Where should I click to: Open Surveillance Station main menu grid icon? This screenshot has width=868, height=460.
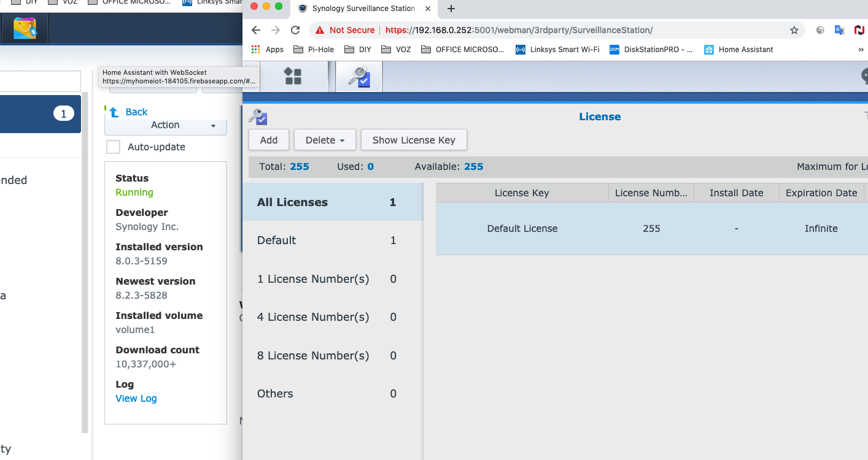tap(293, 77)
